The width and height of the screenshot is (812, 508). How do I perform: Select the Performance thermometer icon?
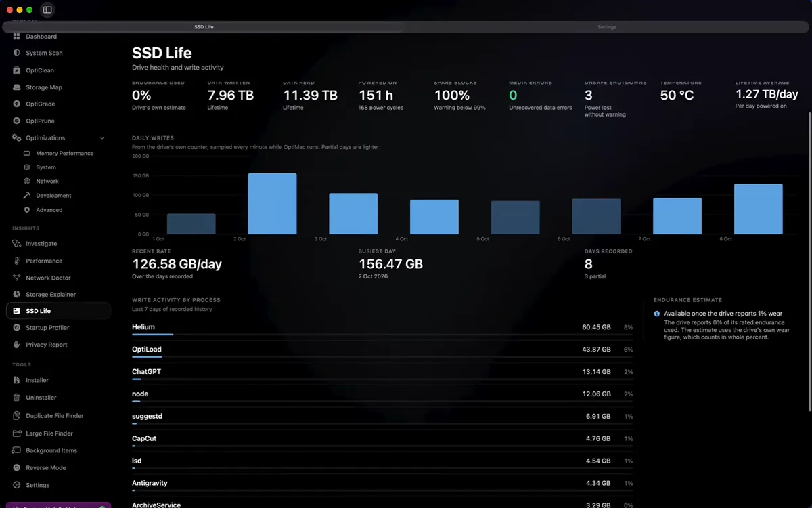tap(17, 261)
